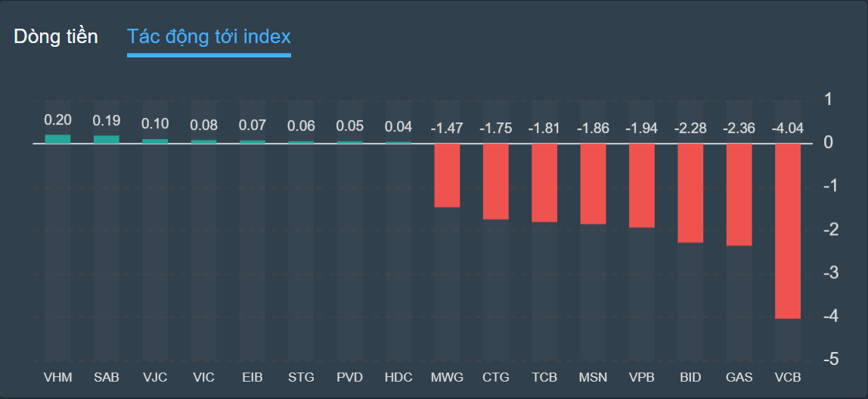Click the HDC ticker label
Image resolution: width=868 pixels, height=399 pixels.
[x=398, y=377]
